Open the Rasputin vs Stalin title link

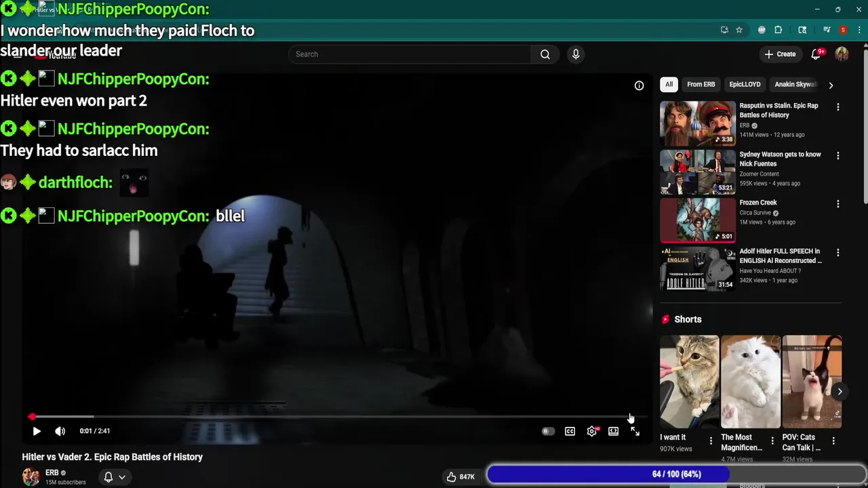click(778, 110)
